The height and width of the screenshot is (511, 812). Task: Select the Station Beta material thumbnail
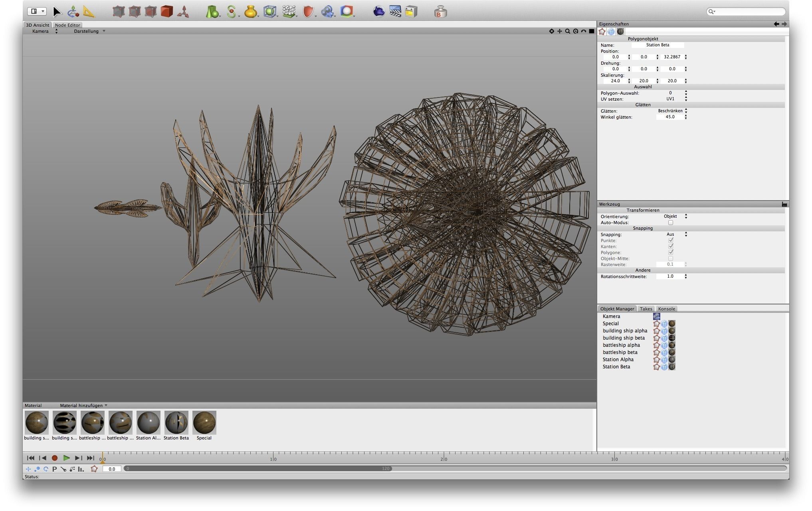pyautogui.click(x=176, y=423)
